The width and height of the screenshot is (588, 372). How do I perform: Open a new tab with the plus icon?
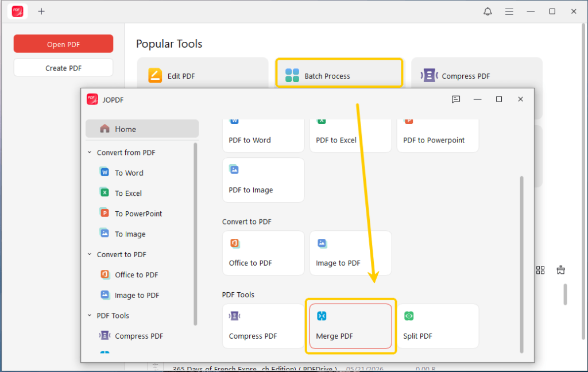pyautogui.click(x=41, y=11)
